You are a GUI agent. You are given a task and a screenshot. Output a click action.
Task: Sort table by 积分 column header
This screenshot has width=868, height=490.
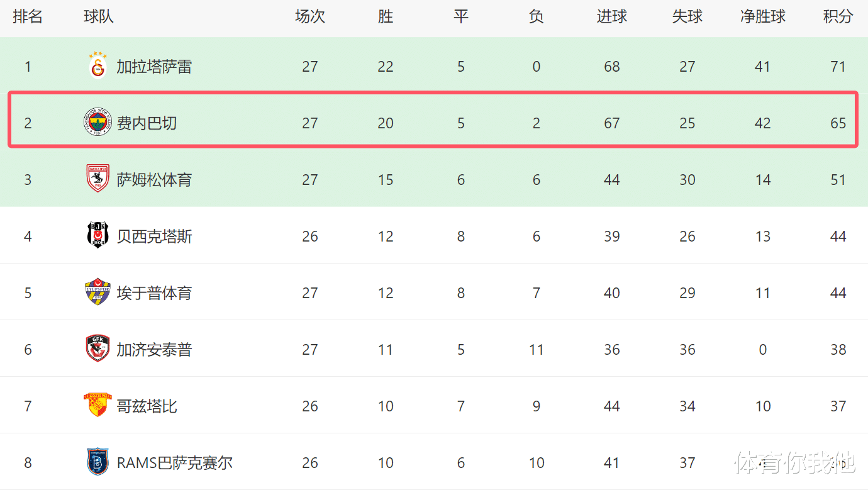coord(838,17)
